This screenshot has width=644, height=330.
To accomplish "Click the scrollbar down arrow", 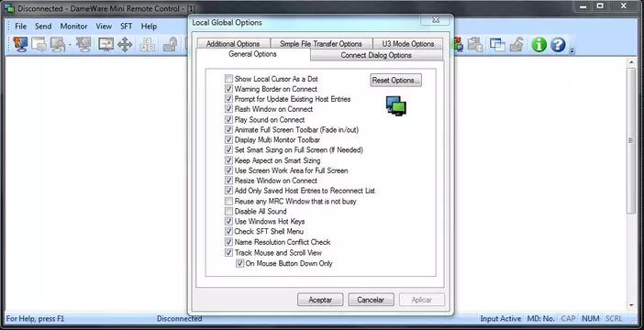I will click(631, 305).
